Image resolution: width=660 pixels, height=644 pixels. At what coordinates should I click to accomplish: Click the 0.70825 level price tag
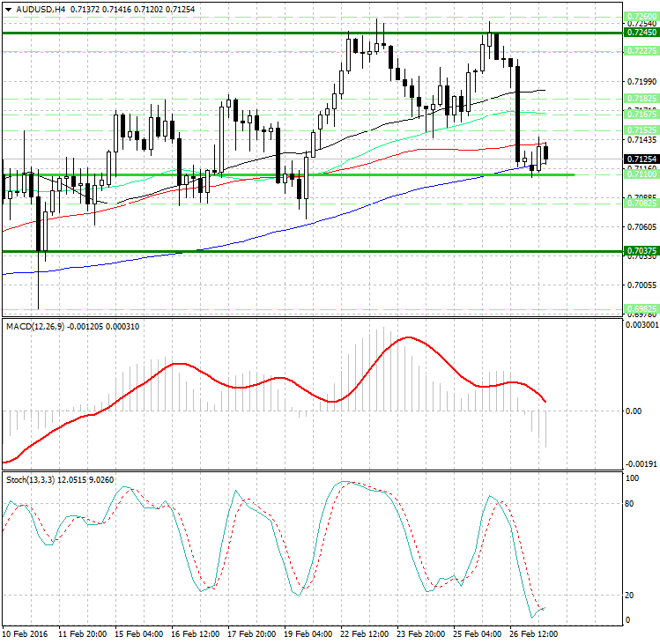pyautogui.click(x=640, y=203)
